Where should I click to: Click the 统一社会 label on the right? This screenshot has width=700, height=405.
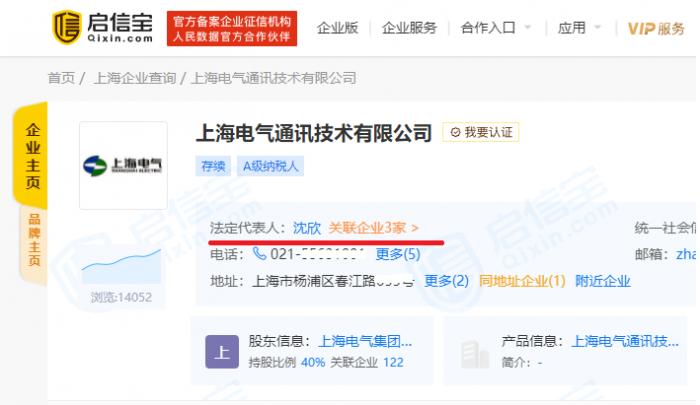pos(666,228)
